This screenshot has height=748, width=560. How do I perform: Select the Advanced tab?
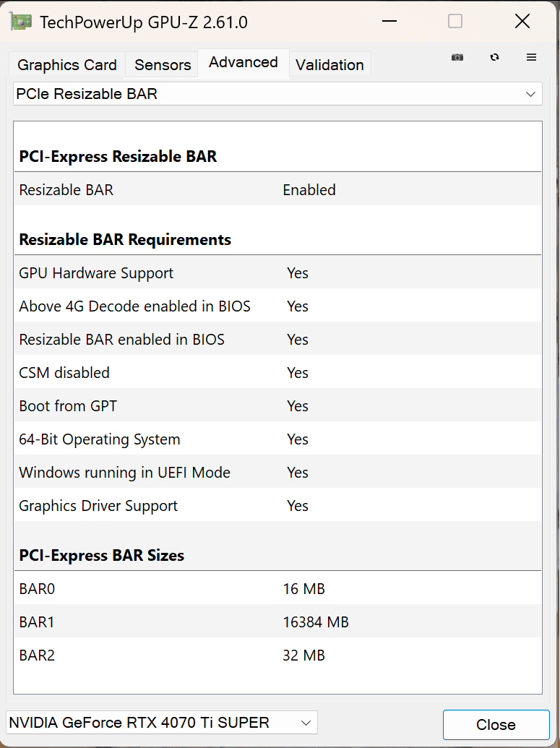click(x=244, y=62)
